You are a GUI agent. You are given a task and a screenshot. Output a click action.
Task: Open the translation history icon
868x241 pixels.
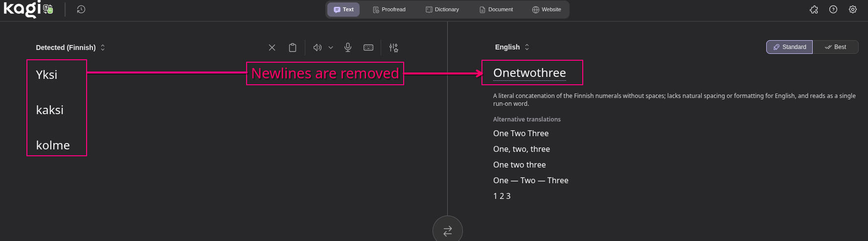(81, 9)
